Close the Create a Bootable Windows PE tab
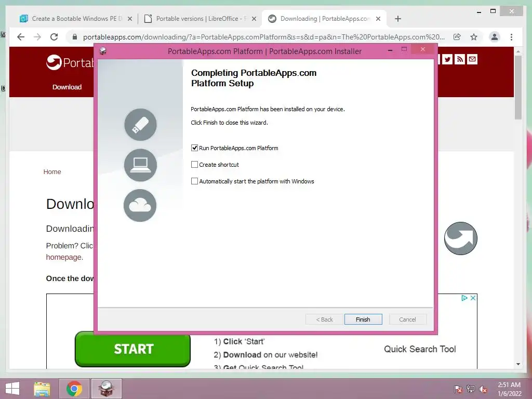Image resolution: width=532 pixels, height=399 pixels. (x=129, y=19)
